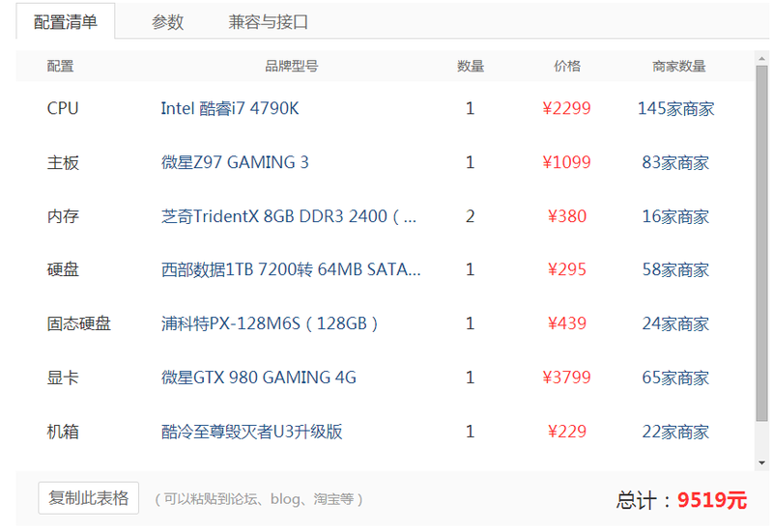Open the 微星GTX 980 GAMING 4G link
The width and height of the screenshot is (773, 532).
[x=258, y=378]
